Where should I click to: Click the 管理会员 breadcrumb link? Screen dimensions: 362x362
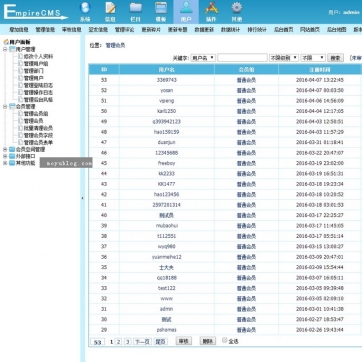pos(115,46)
